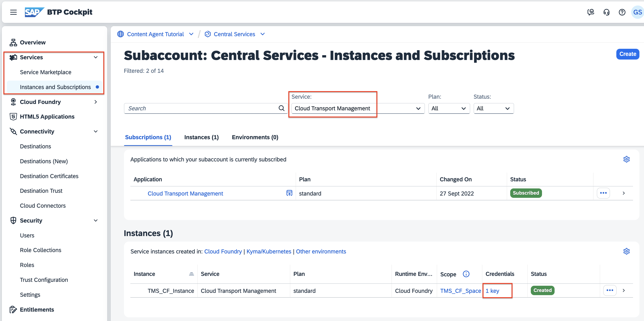Open Destinations (New) in sidebar
The width and height of the screenshot is (644, 321).
pos(44,161)
